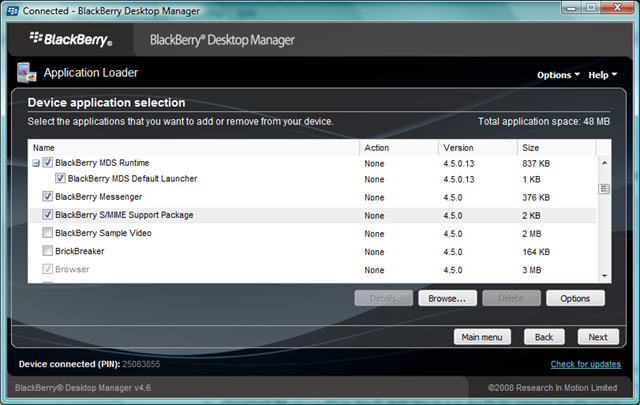Viewport: 640px width, 405px height.
Task: Click the Action column header
Action: click(x=399, y=148)
